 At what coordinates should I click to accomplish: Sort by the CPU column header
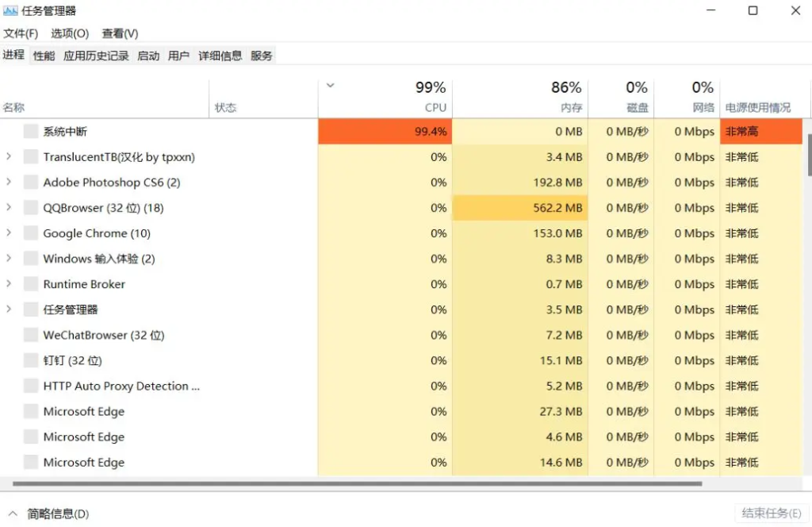[385, 98]
